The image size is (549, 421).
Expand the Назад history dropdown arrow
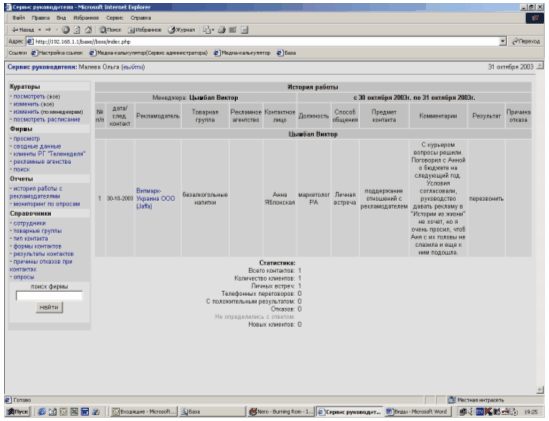coord(40,30)
